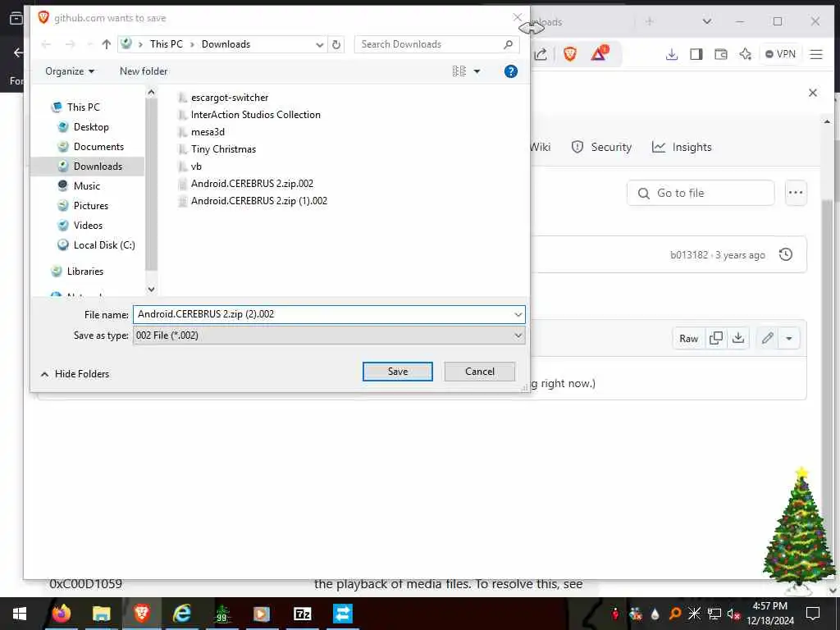Copy raw file contents icon
Screen dimensions: 840x630
(715, 339)
